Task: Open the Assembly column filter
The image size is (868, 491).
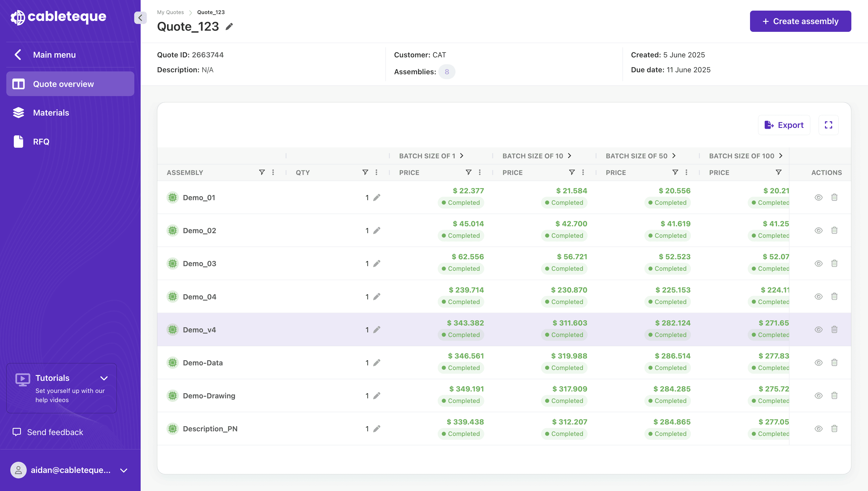Action: pyautogui.click(x=261, y=172)
